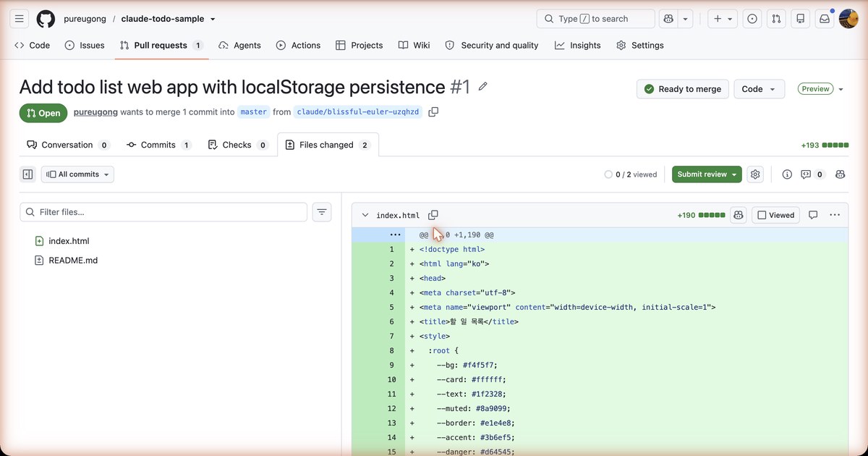Click the index.html file name header
868x456 pixels.
(398, 215)
